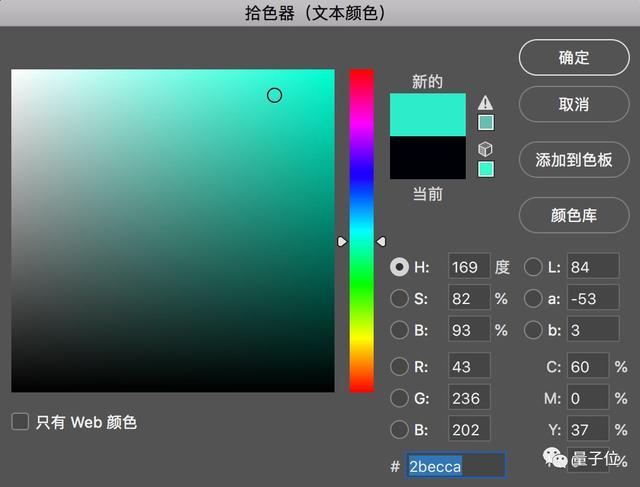Click the rainbow hue slider bar
This screenshot has width=640, height=487.
361,230
